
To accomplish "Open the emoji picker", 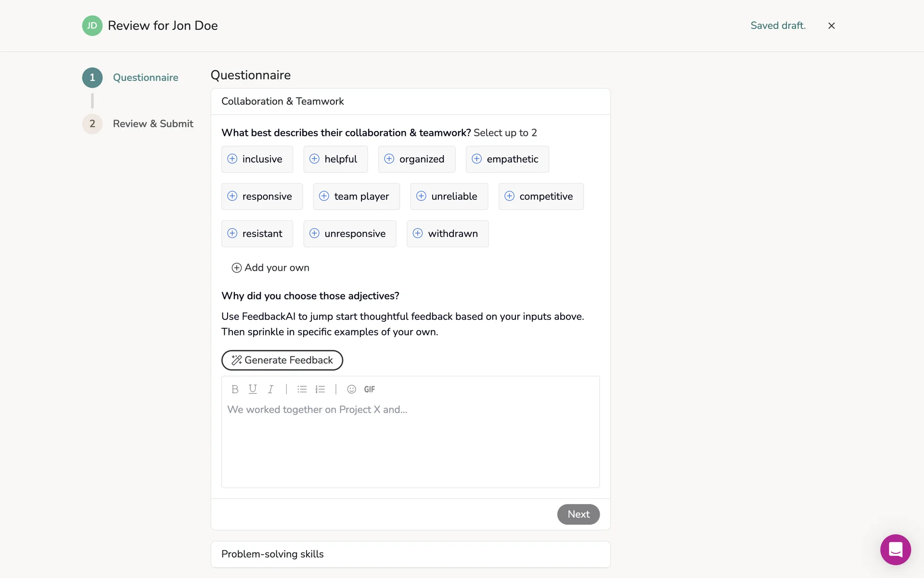I will [351, 389].
